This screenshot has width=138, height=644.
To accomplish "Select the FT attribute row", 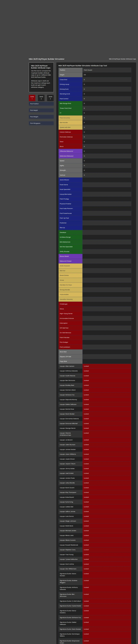I will (x=95, y=113).
